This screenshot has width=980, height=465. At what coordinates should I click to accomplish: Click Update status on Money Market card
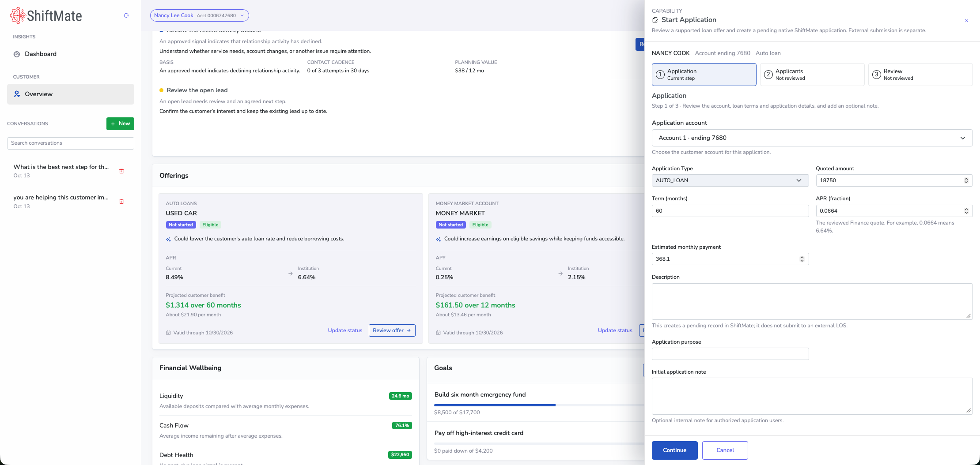point(615,330)
